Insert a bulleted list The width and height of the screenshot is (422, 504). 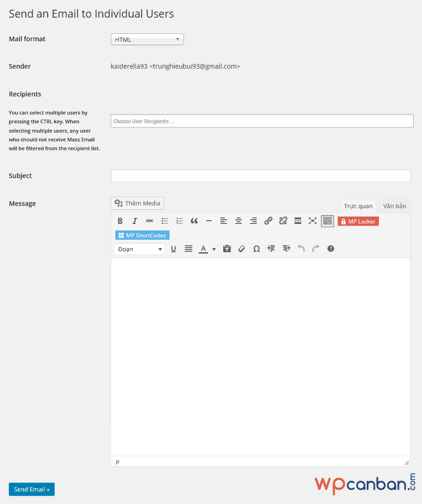point(164,221)
